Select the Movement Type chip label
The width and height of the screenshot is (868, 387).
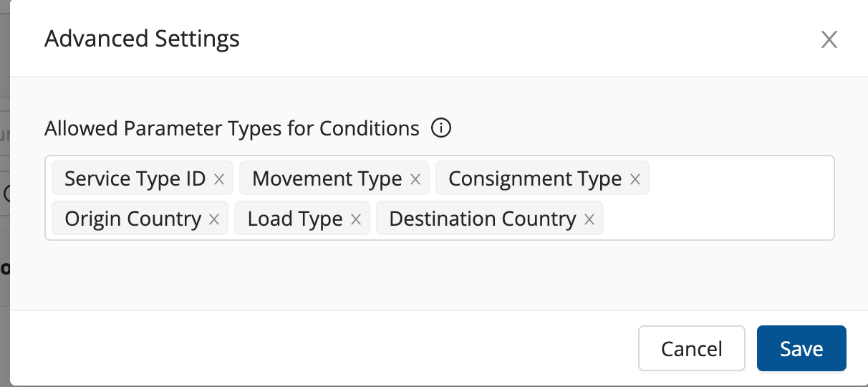click(327, 178)
